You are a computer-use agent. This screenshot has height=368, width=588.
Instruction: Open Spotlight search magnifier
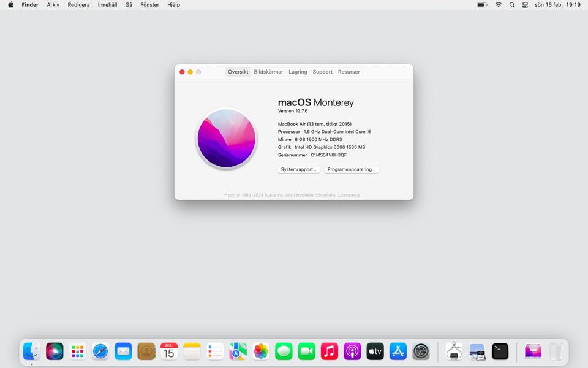point(511,5)
